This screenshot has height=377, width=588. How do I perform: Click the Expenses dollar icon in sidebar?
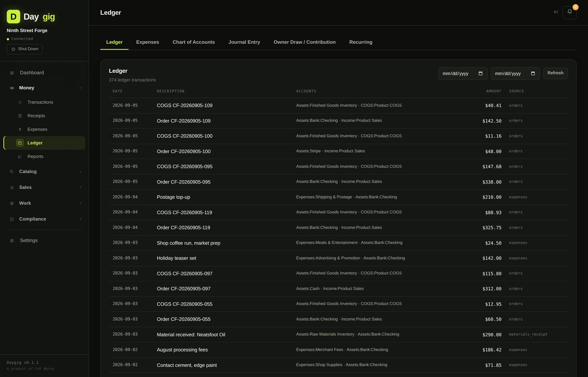(x=20, y=129)
